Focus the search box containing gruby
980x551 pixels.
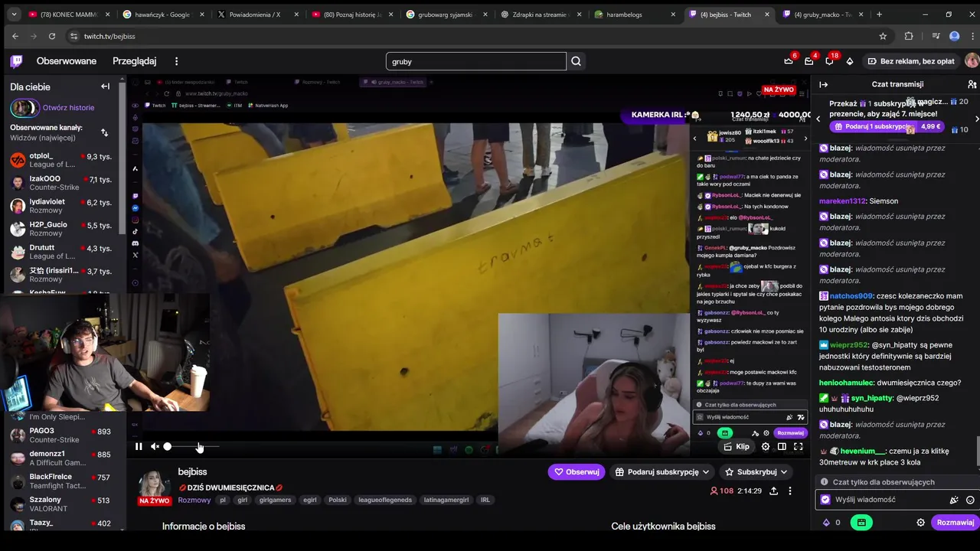tap(475, 61)
